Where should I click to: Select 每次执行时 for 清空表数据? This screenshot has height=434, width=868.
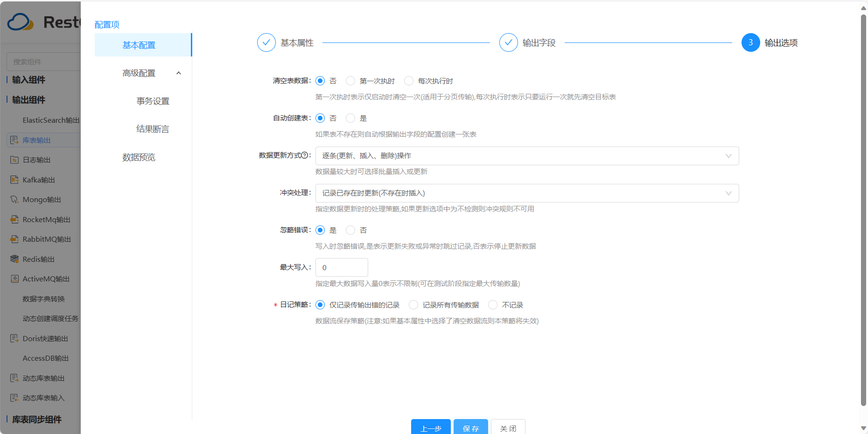click(409, 81)
